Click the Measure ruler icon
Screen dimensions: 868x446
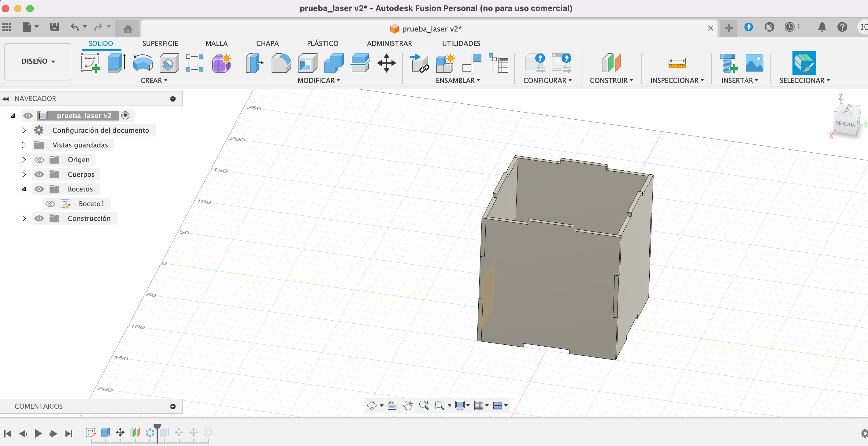[677, 63]
